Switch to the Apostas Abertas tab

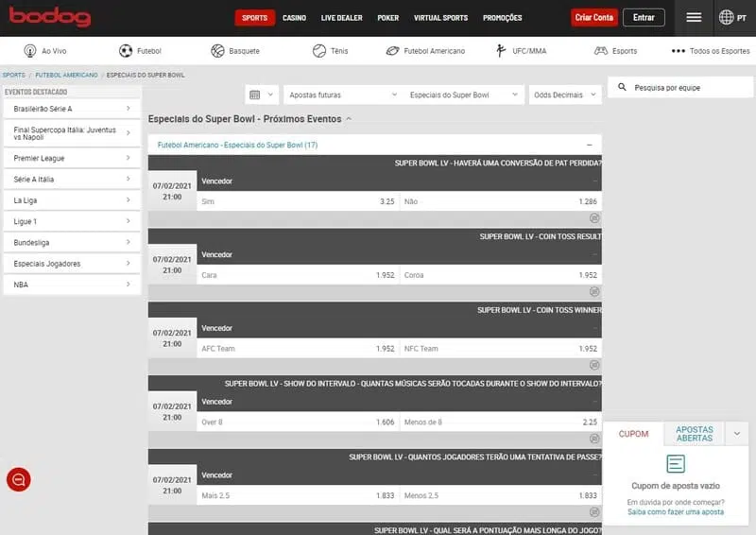[x=695, y=434]
